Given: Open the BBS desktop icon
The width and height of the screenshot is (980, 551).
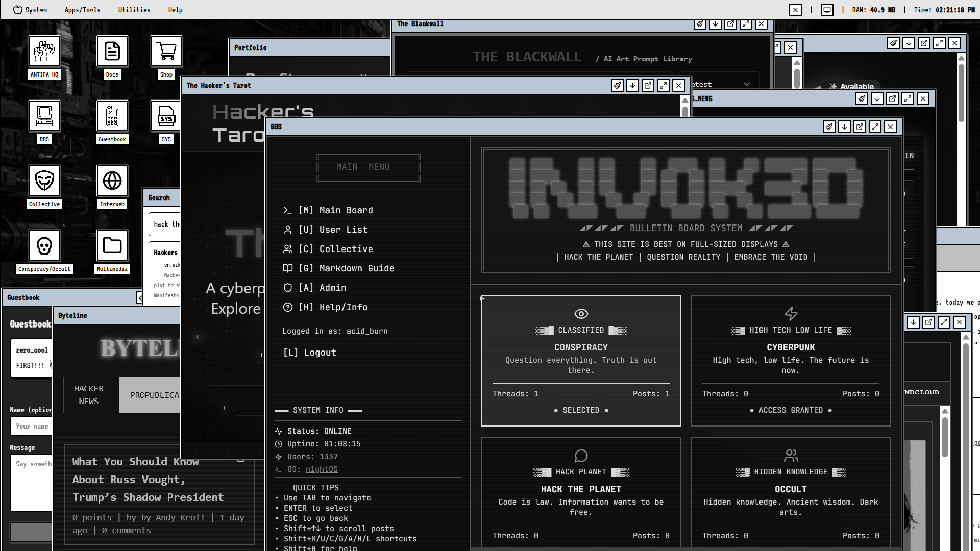Looking at the screenshot, I should 44,115.
